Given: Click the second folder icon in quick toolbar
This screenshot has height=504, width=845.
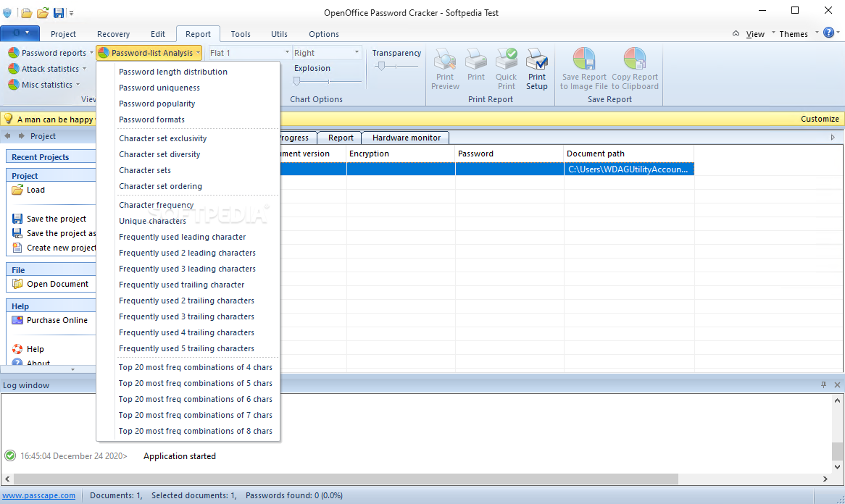Looking at the screenshot, I should 43,12.
